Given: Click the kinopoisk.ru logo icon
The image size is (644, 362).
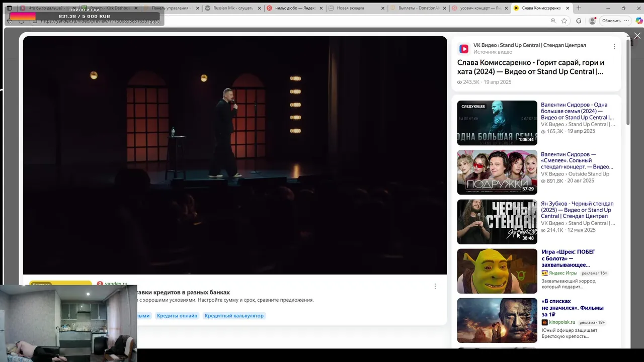Looking at the screenshot, I should tap(544, 322).
